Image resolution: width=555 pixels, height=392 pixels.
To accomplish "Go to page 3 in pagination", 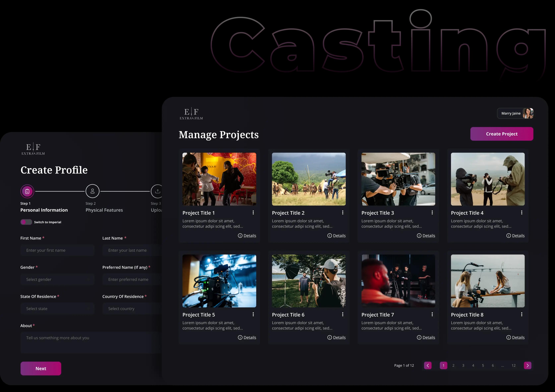I will click(463, 365).
